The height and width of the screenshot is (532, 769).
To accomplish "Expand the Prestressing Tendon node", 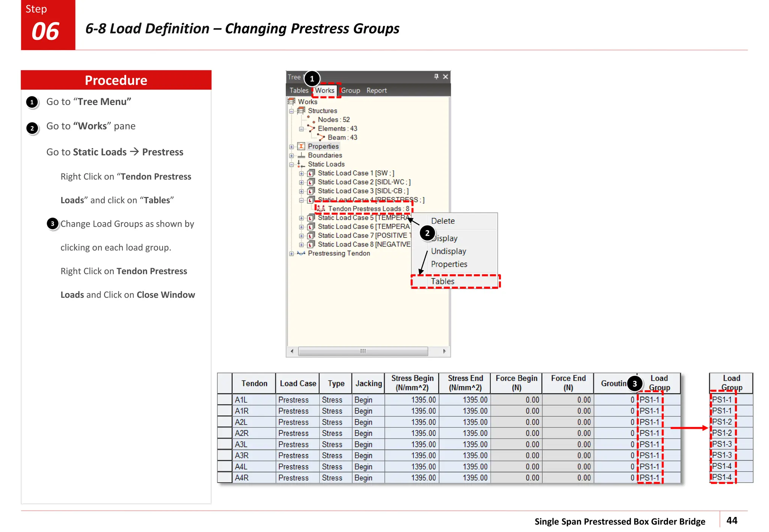I will click(x=291, y=254).
